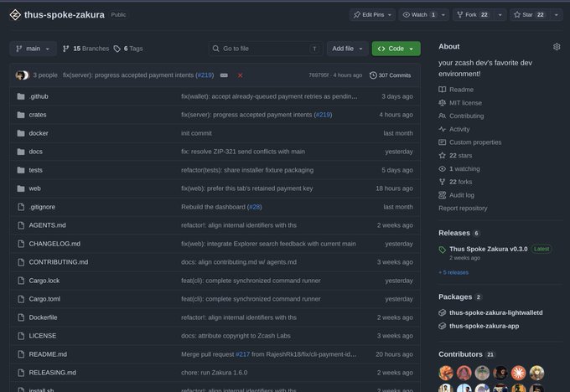Open the Packages section heading

point(455,297)
